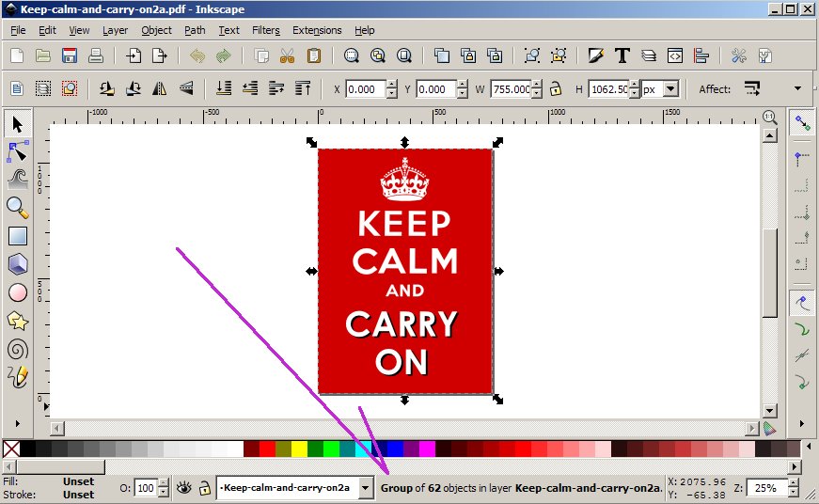Viewport: 819px width, 504px height.
Task: Expand the zoom percentage dropdown
Action: [x=795, y=488]
